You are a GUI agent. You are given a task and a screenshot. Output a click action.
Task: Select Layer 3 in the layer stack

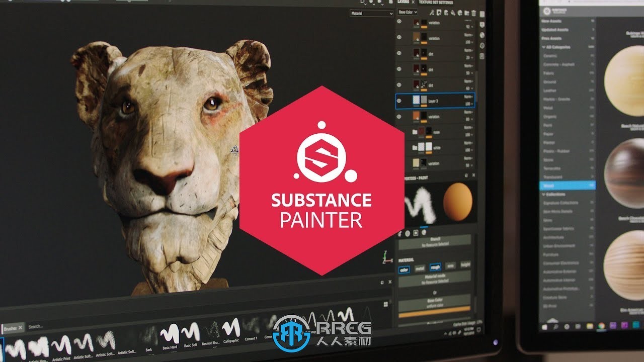point(434,101)
